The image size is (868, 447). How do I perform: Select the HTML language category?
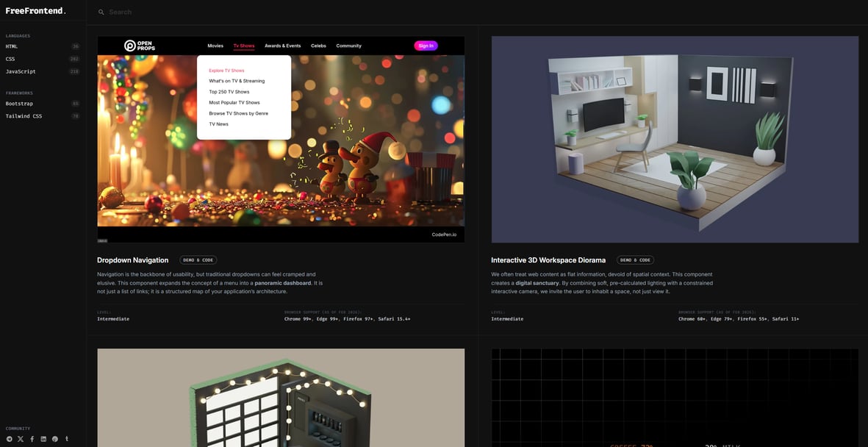pos(12,46)
